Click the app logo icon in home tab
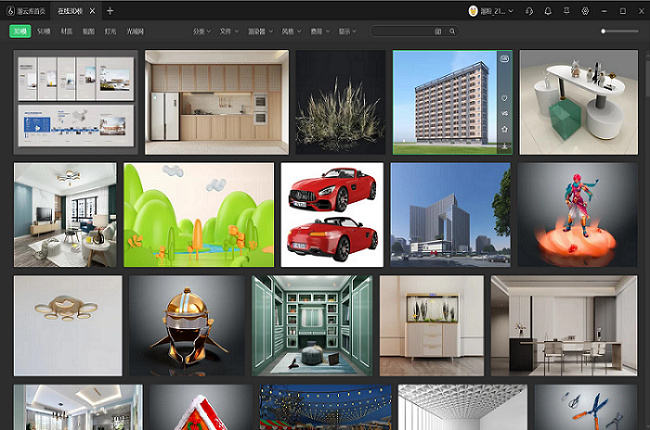The image size is (650, 430). (x=11, y=11)
